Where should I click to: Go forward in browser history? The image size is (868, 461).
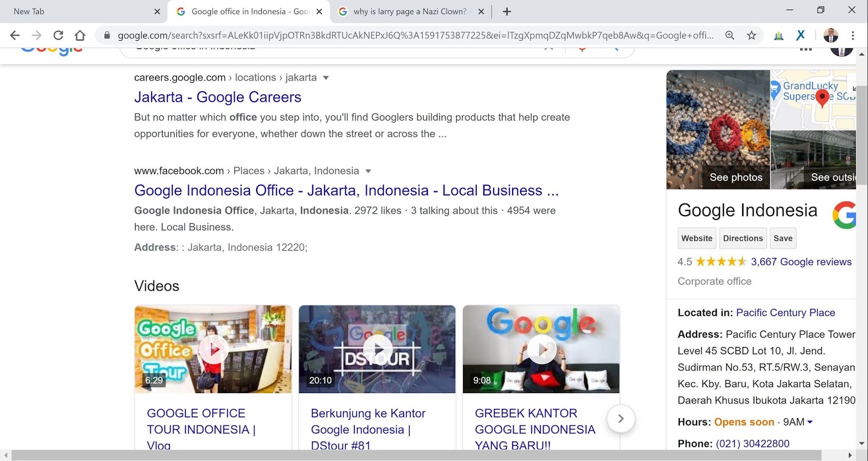(36, 35)
